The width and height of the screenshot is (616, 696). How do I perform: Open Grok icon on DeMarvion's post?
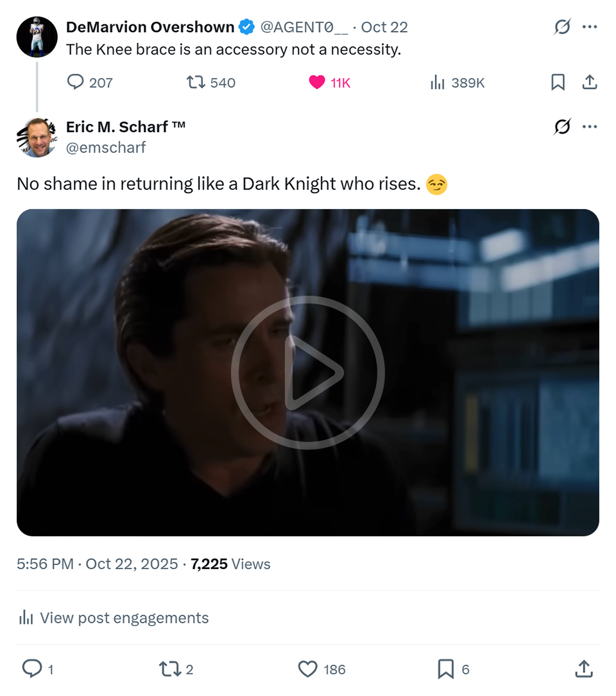click(562, 27)
